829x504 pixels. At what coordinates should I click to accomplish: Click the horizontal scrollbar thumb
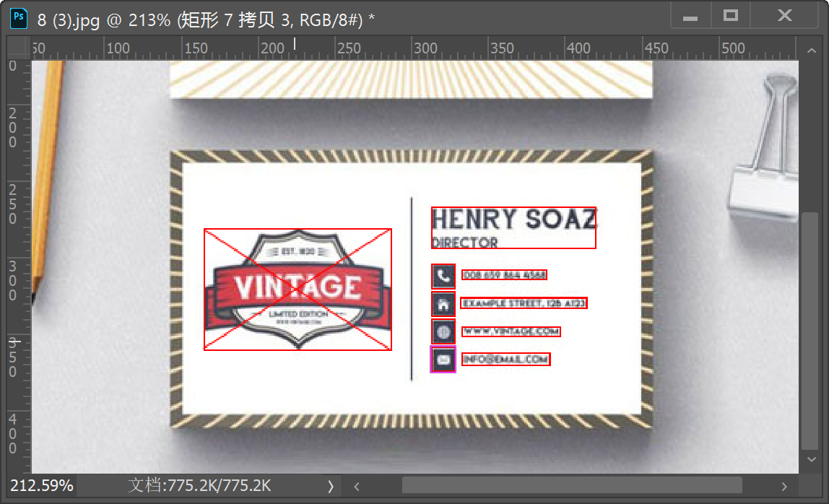pyautogui.click(x=571, y=485)
